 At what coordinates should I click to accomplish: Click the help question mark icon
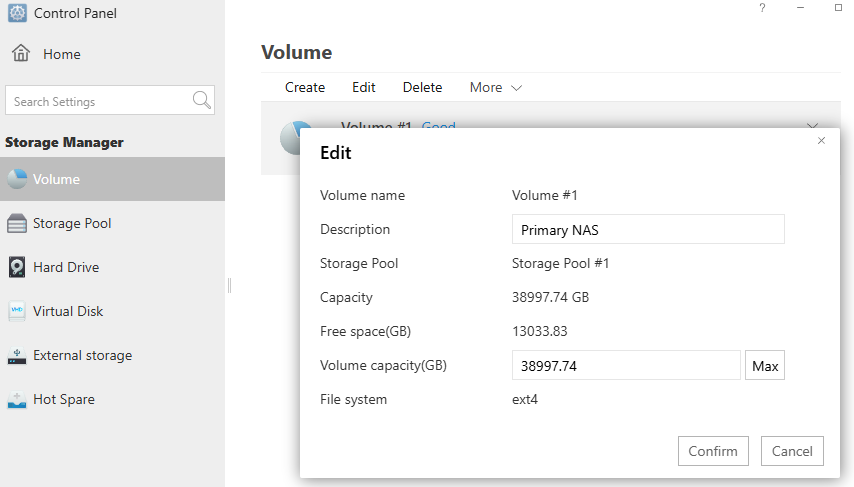pos(762,8)
